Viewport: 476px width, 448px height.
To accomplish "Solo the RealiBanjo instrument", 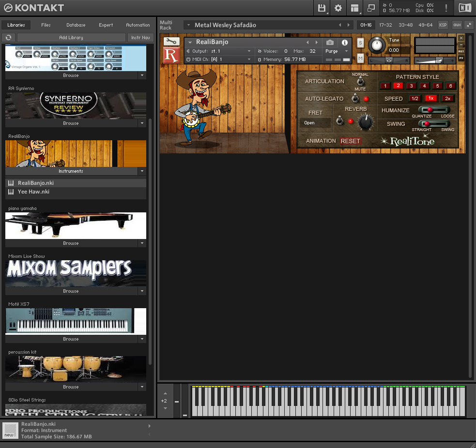I will (x=360, y=43).
